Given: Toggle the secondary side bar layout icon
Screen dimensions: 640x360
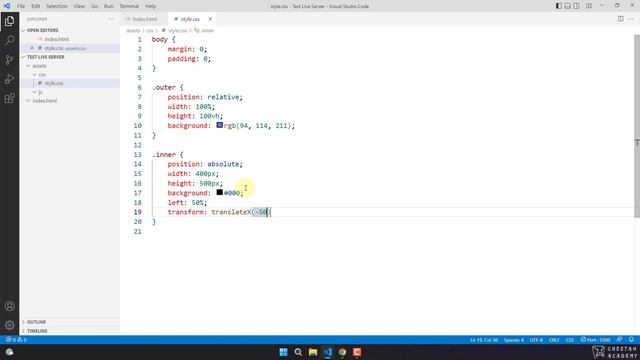Looking at the screenshot, I should tap(576, 6).
